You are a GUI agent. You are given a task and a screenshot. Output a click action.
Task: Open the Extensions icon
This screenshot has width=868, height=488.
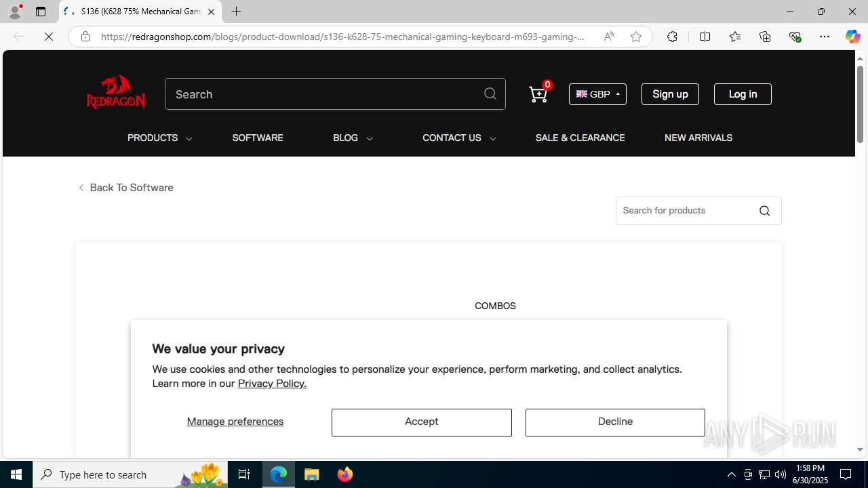[672, 37]
